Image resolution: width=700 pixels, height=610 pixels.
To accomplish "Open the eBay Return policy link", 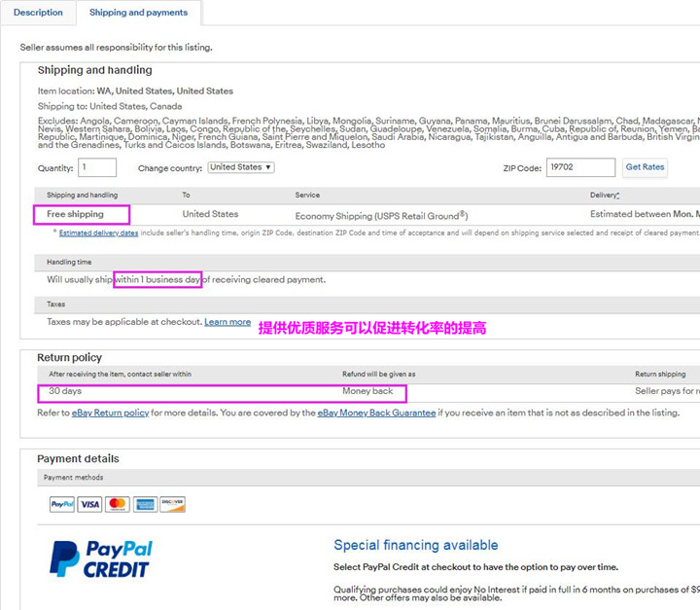I will coord(110,413).
